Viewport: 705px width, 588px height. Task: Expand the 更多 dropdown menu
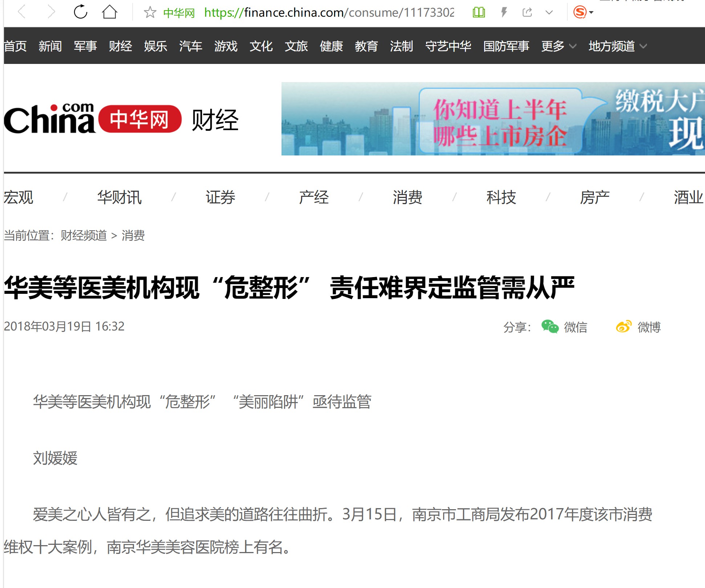click(559, 46)
